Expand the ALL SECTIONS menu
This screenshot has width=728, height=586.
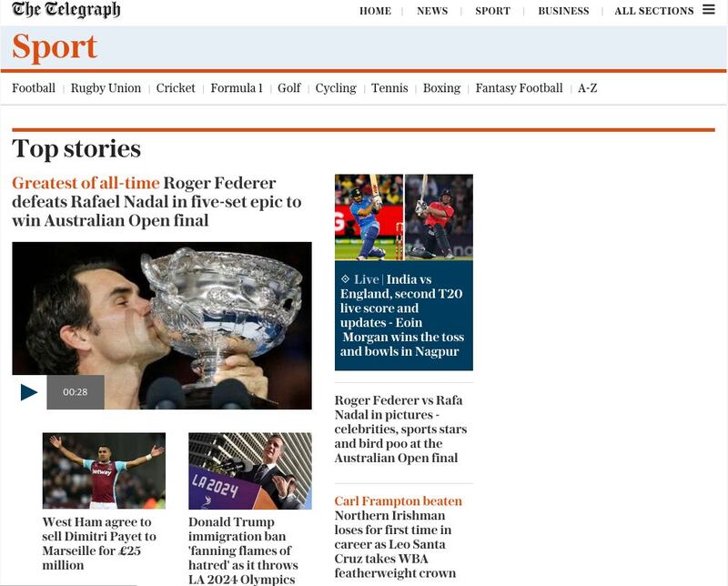(653, 11)
